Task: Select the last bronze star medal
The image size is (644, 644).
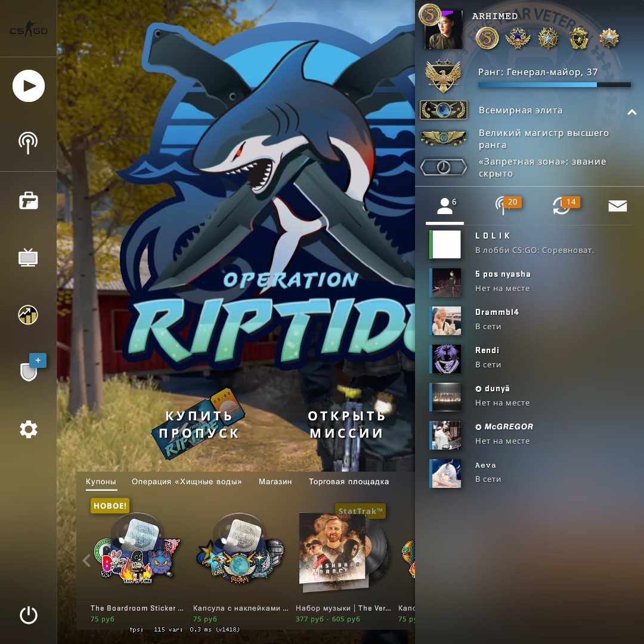Action: [609, 38]
